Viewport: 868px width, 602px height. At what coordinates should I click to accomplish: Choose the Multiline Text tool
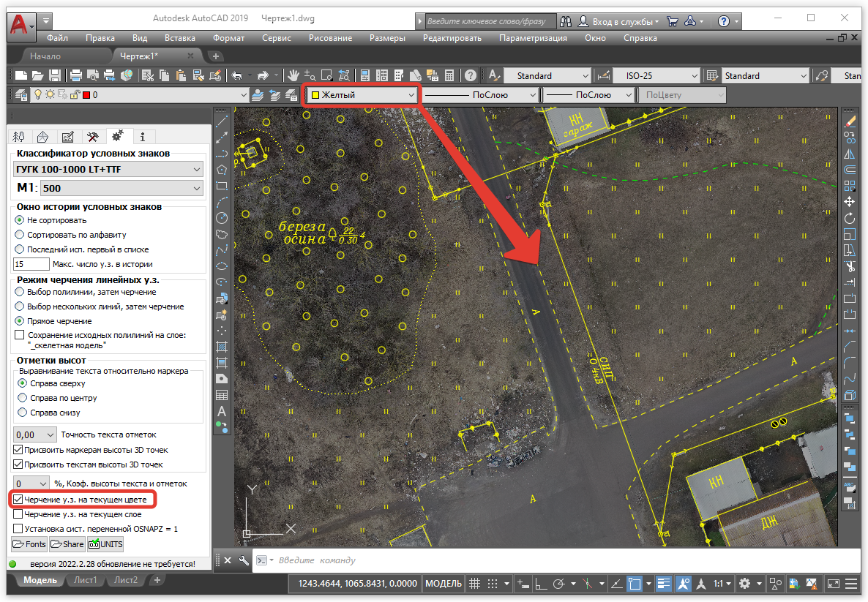(222, 411)
